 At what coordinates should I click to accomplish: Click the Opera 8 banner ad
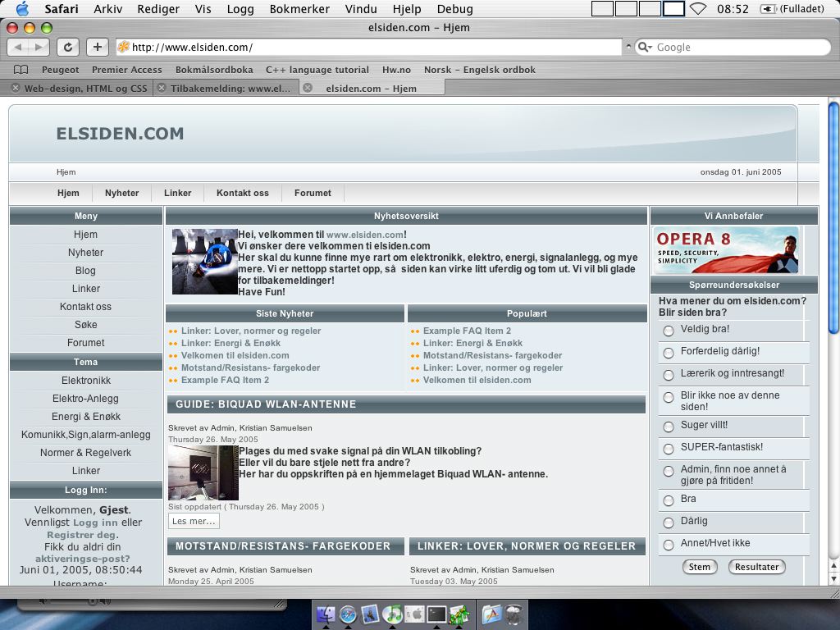point(725,249)
